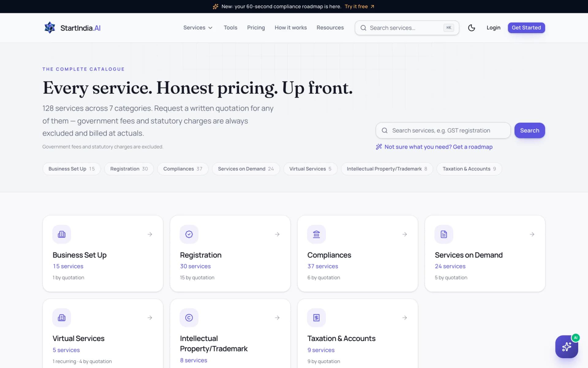Click the arrow on the Intellectual Property card
This screenshot has width=588, height=368.
pyautogui.click(x=277, y=318)
